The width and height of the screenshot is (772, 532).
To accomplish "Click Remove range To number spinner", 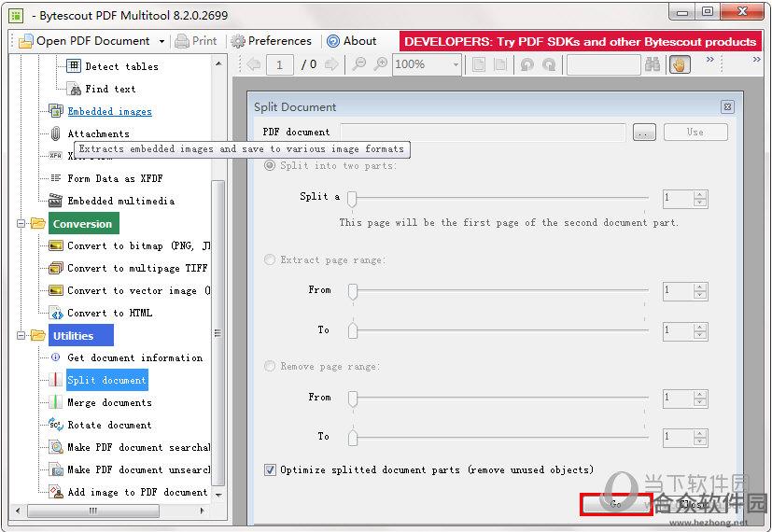I will click(685, 438).
